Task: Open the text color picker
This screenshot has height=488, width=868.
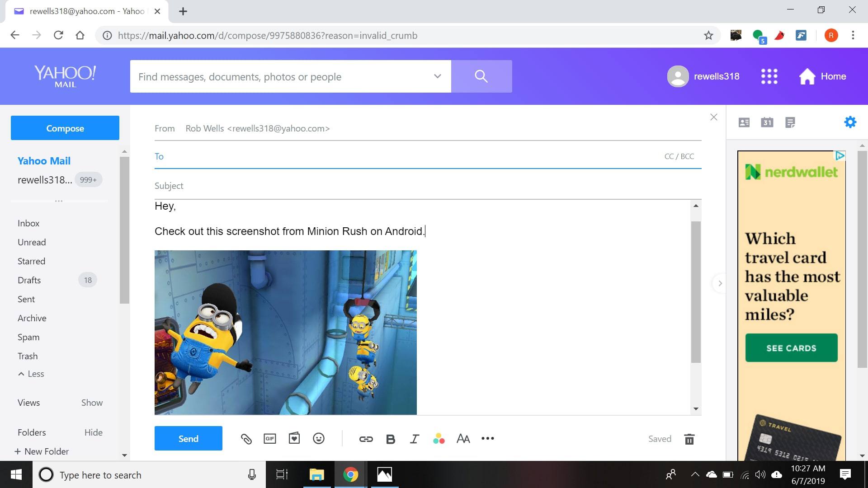Action: [439, 439]
